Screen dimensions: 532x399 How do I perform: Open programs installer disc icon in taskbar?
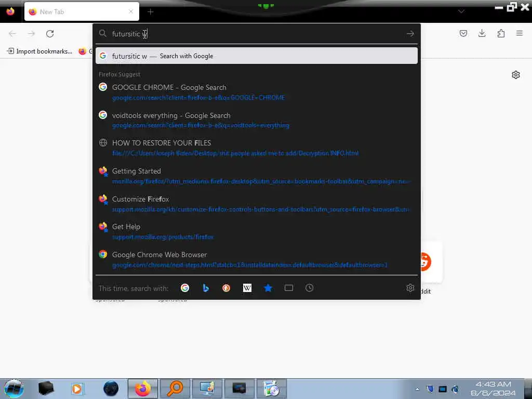271,389
